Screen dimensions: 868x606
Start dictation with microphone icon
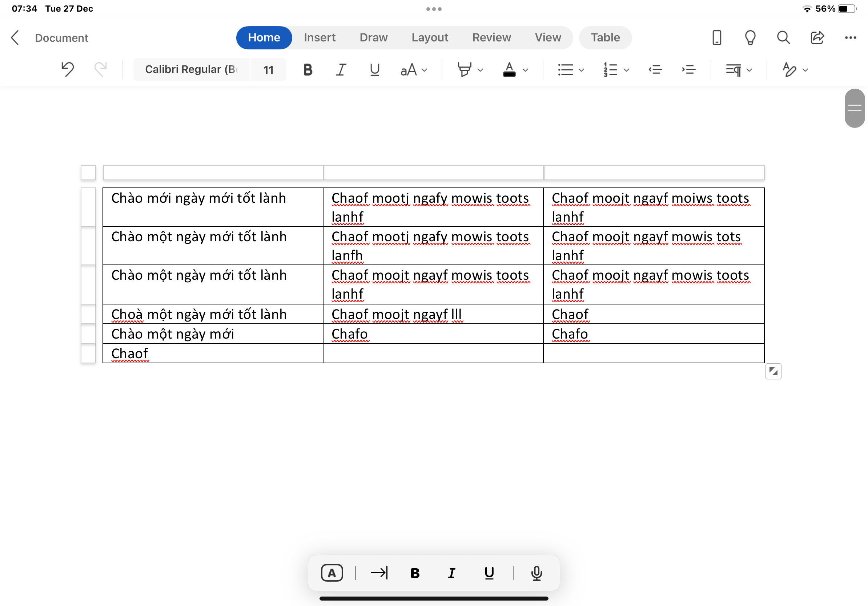536,573
